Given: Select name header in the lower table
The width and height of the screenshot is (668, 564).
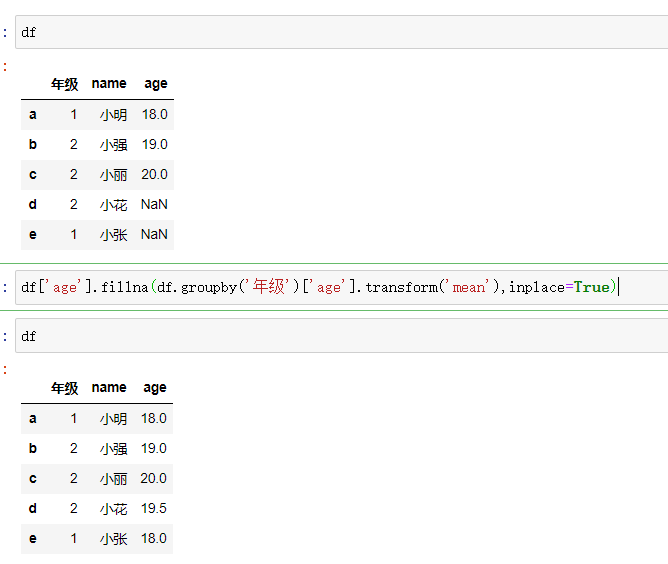Looking at the screenshot, I should click(x=109, y=388).
